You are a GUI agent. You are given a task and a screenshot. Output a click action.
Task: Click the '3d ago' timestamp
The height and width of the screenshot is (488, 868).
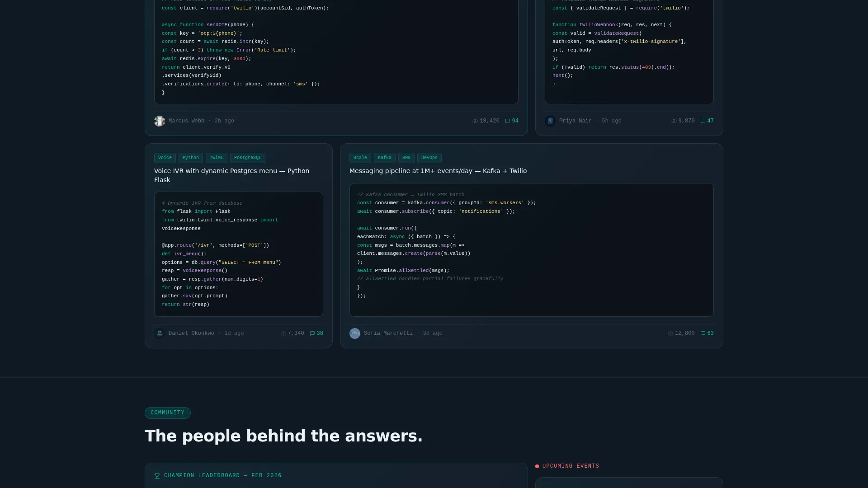(433, 333)
